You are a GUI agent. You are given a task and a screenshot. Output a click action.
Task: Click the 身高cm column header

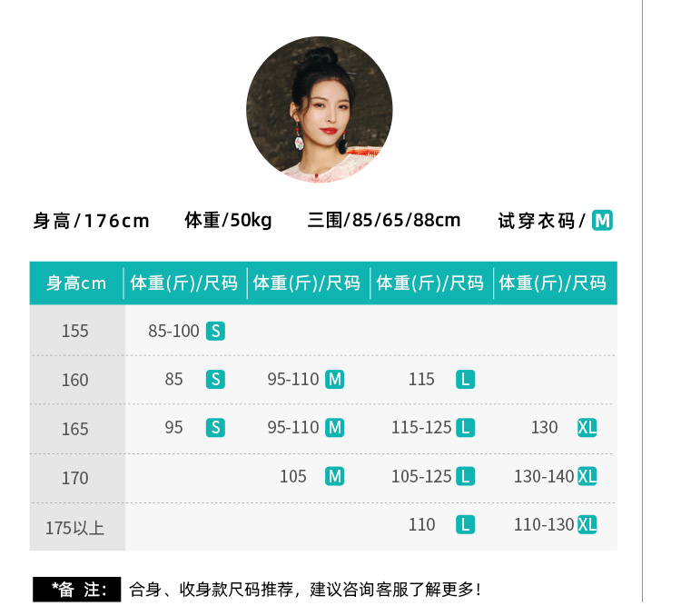(x=76, y=283)
